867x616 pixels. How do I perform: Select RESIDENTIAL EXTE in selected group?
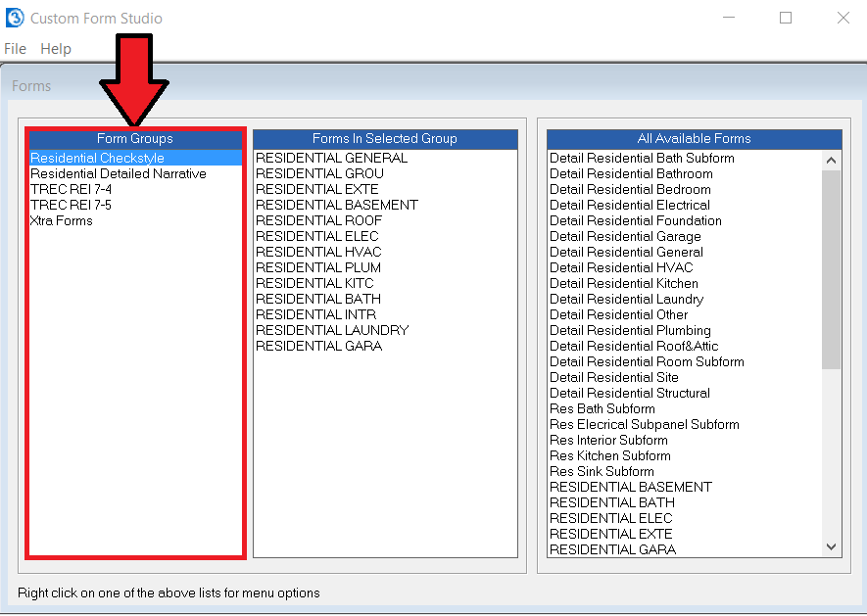tap(385, 189)
